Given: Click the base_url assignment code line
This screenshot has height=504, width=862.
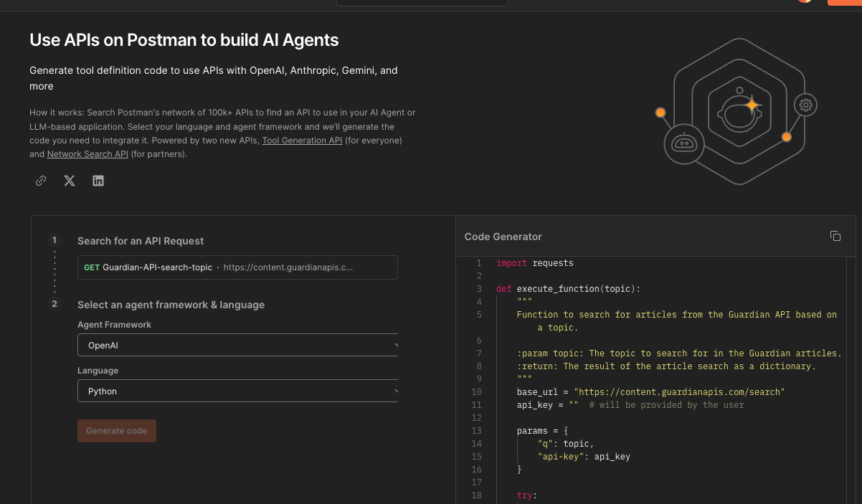Looking at the screenshot, I should coord(651,392).
